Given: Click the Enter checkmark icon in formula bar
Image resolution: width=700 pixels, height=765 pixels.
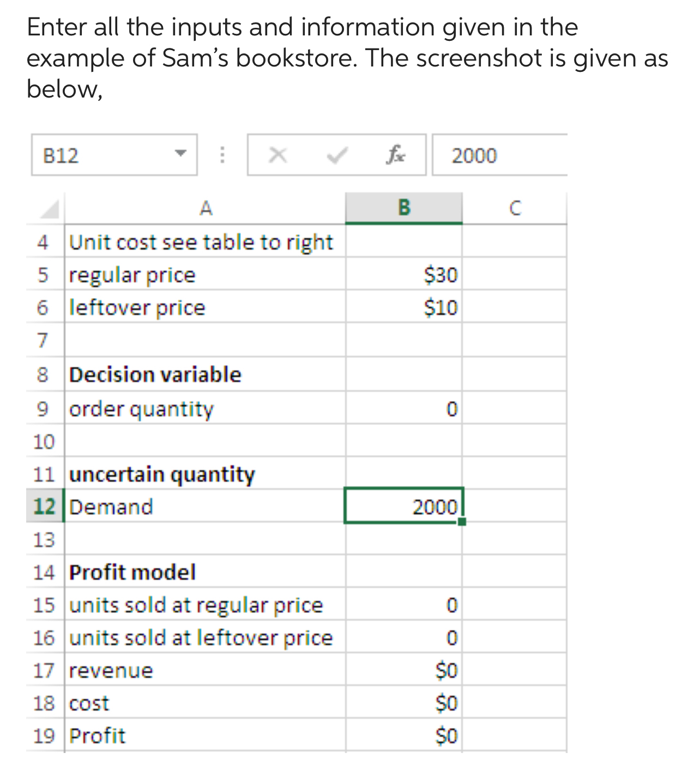Looking at the screenshot, I should tap(337, 155).
